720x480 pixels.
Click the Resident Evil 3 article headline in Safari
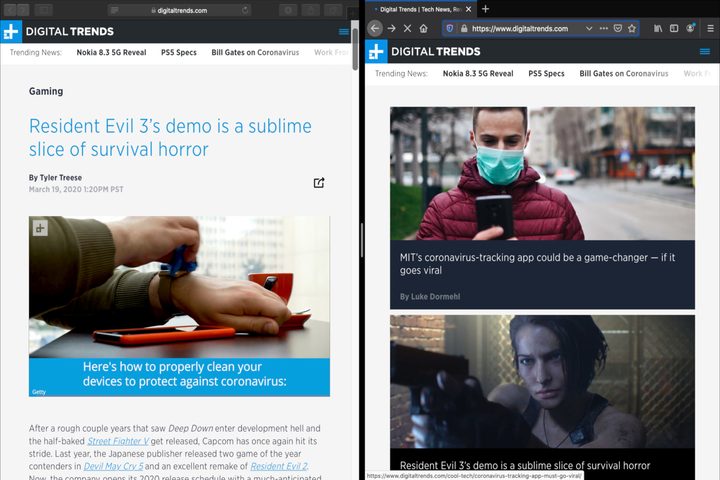170,137
